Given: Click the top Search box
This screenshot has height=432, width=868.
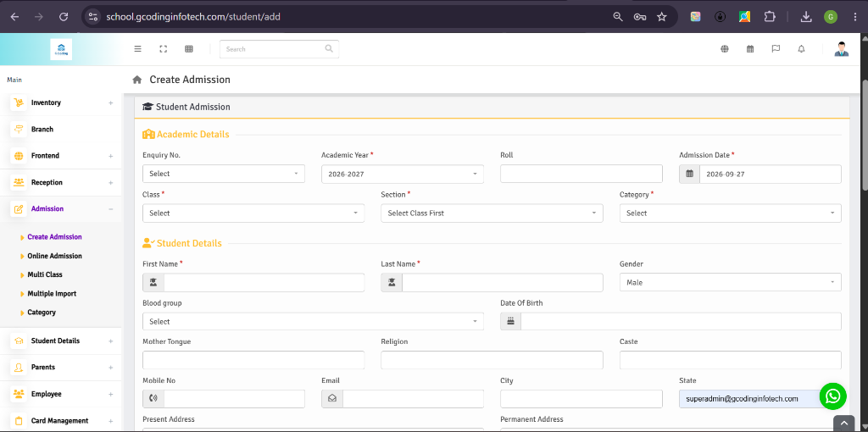Looking at the screenshot, I should pyautogui.click(x=279, y=48).
